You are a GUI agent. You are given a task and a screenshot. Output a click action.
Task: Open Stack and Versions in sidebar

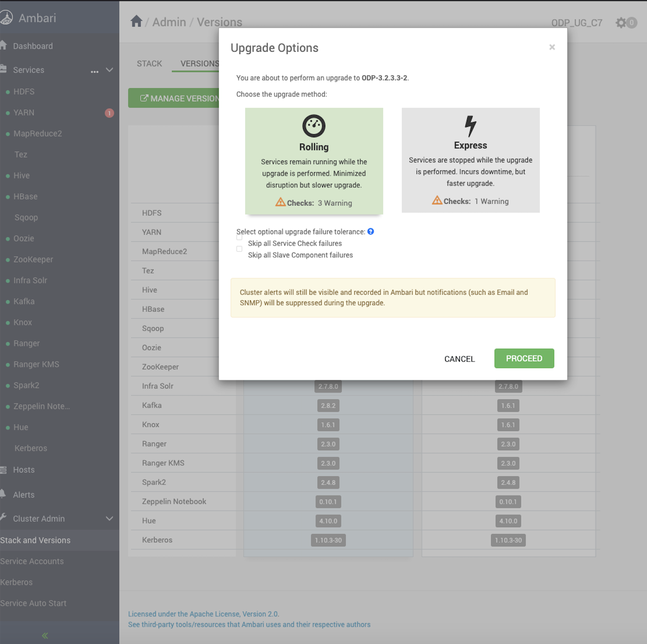[35, 540]
